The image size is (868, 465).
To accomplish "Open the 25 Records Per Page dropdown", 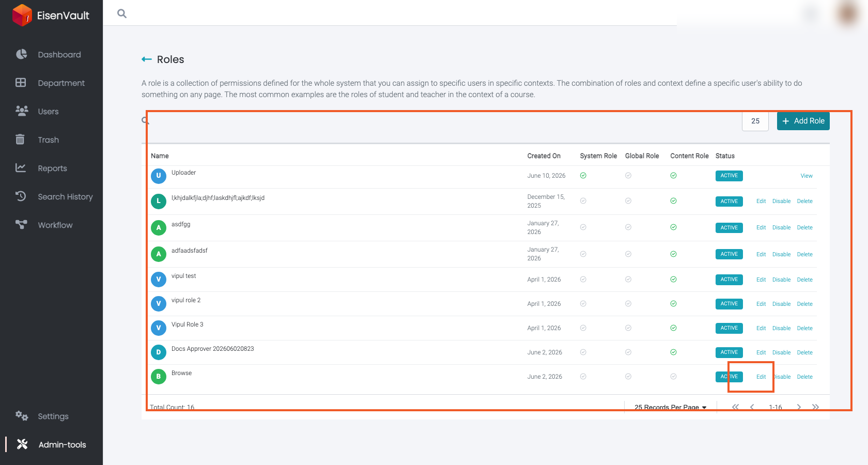I will [670, 407].
